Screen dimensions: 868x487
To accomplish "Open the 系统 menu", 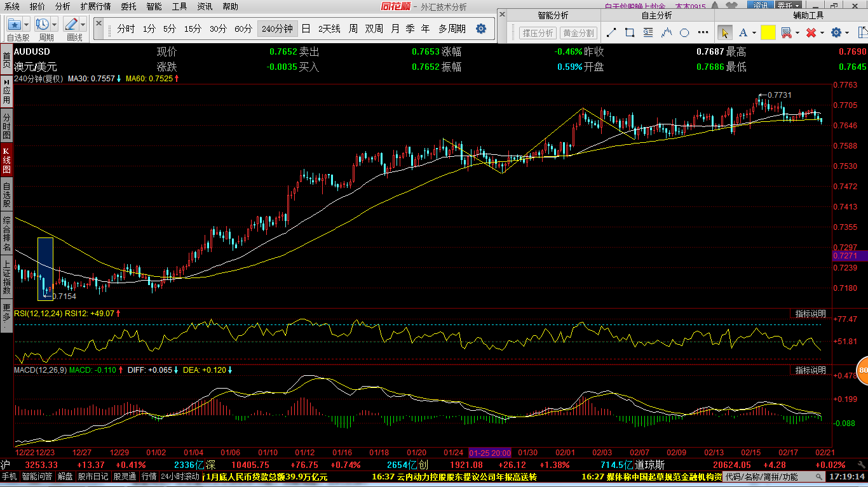I will pos(11,6).
